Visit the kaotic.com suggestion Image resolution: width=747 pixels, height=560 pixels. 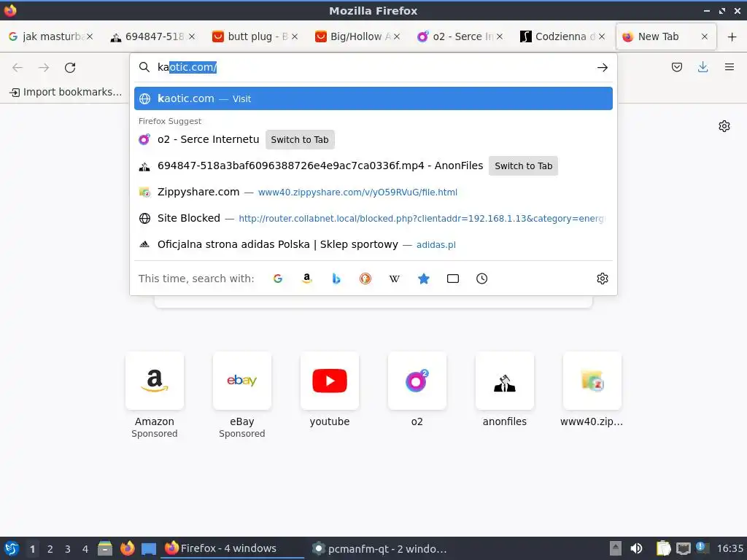point(373,98)
